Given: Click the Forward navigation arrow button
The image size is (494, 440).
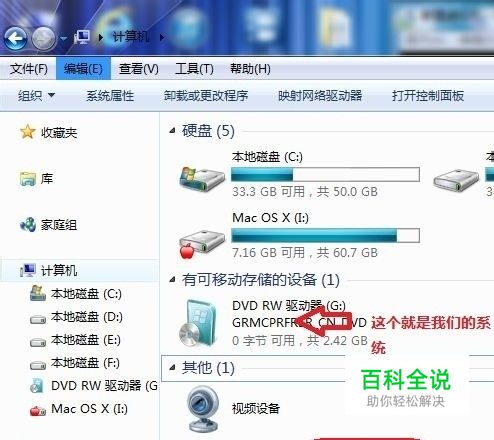Looking at the screenshot, I should 43,38.
